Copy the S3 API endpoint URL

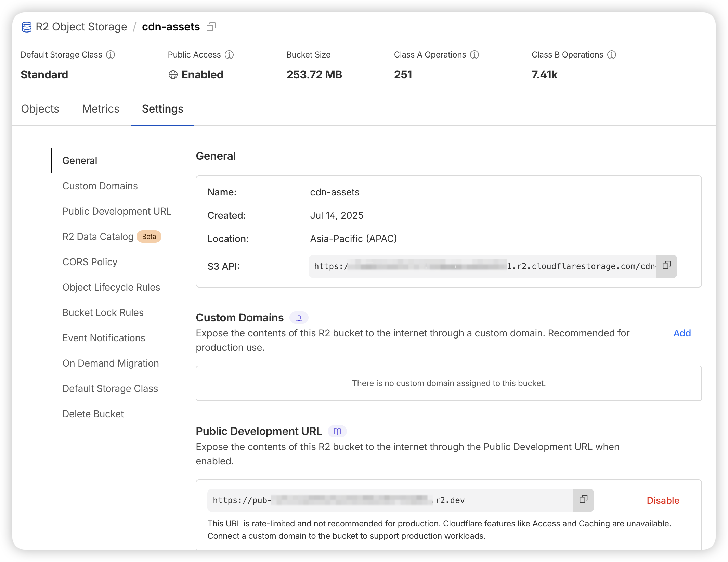tap(666, 266)
